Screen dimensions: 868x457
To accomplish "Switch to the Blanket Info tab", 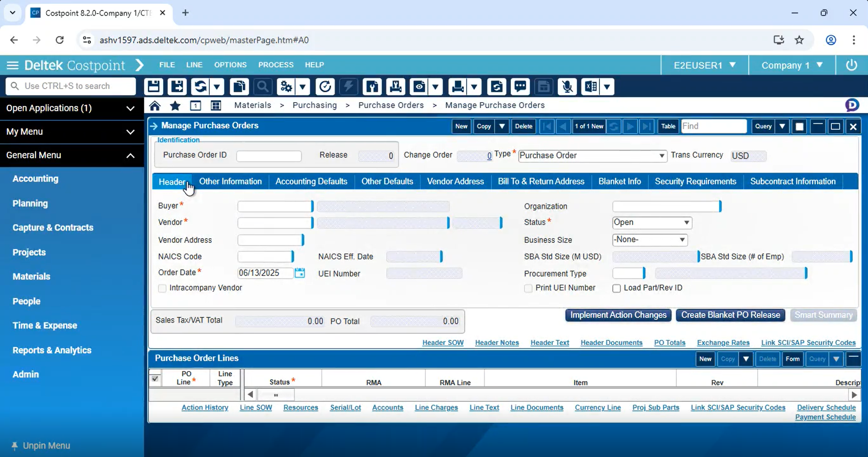I will (619, 181).
